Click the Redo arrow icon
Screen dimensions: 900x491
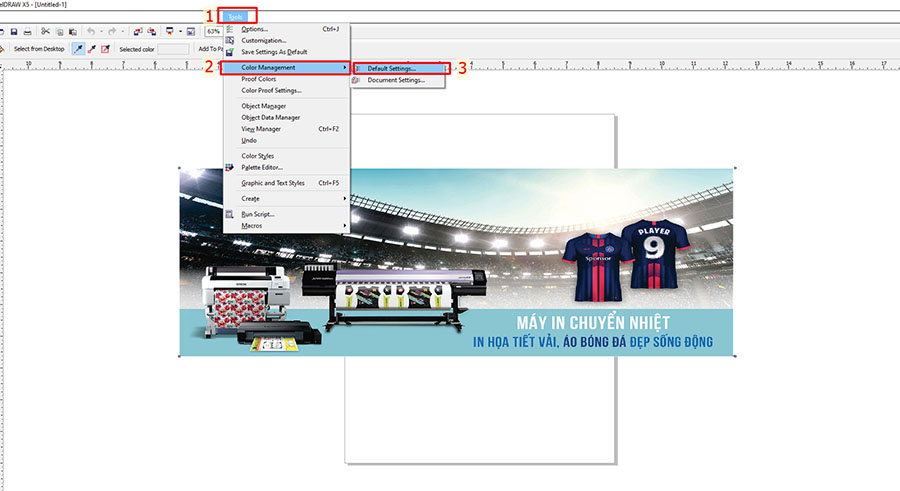click(112, 32)
